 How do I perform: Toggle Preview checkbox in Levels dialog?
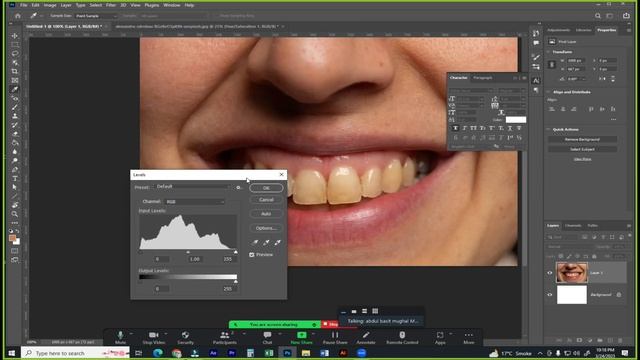point(252,255)
